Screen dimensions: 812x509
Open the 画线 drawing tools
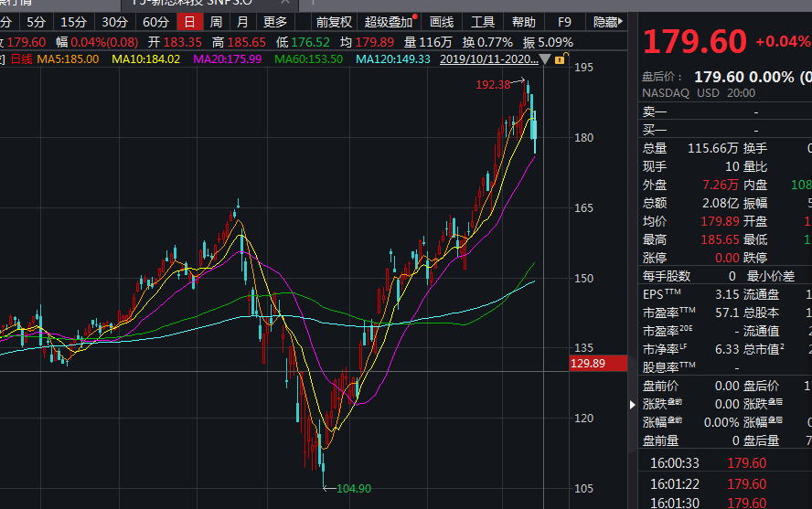tap(442, 22)
